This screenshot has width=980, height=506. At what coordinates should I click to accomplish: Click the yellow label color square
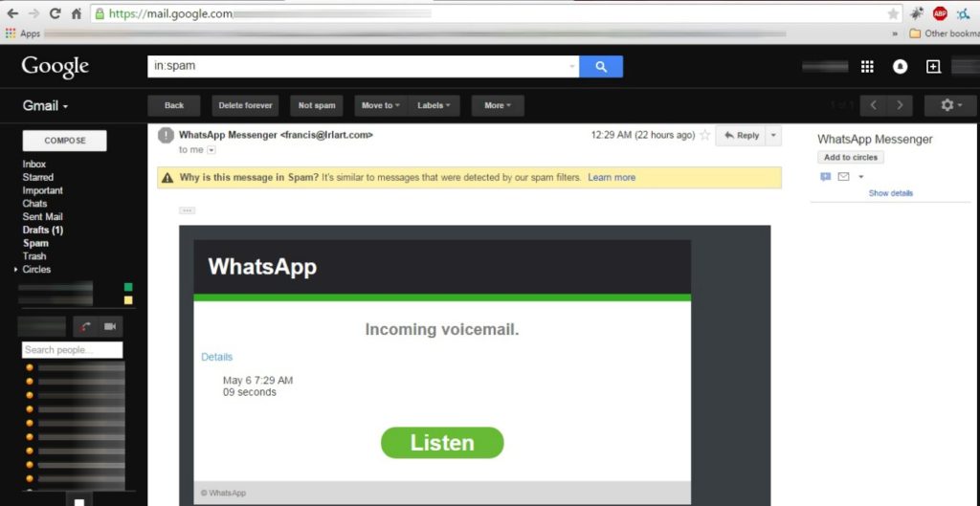tap(128, 300)
